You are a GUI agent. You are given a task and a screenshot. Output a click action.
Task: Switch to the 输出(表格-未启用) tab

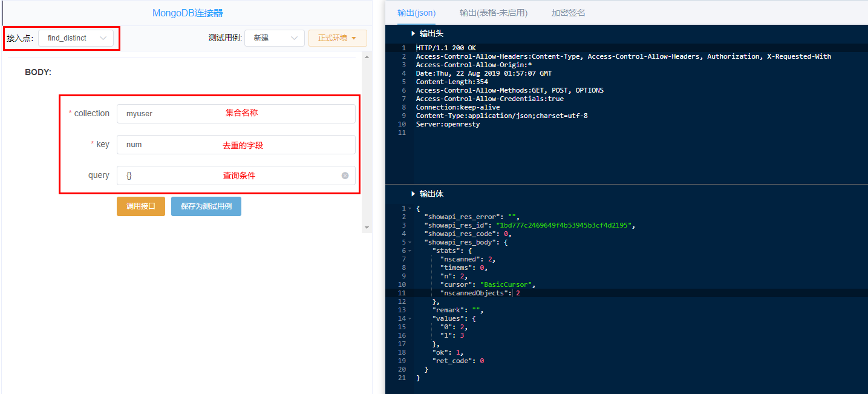(494, 13)
